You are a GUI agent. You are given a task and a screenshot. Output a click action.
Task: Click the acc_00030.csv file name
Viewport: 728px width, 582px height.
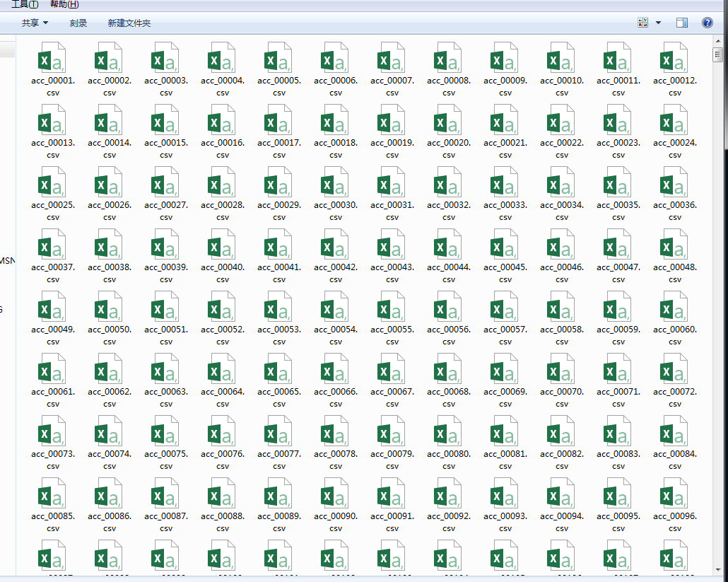(x=336, y=211)
